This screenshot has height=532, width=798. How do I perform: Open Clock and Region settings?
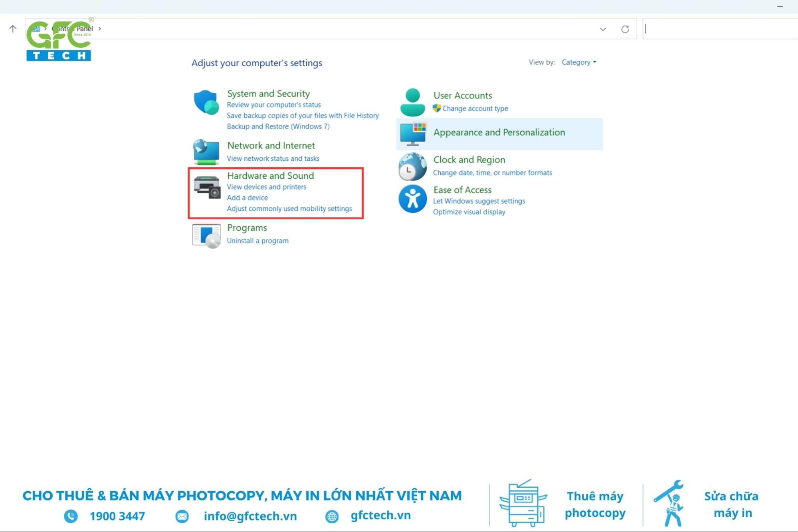(469, 159)
